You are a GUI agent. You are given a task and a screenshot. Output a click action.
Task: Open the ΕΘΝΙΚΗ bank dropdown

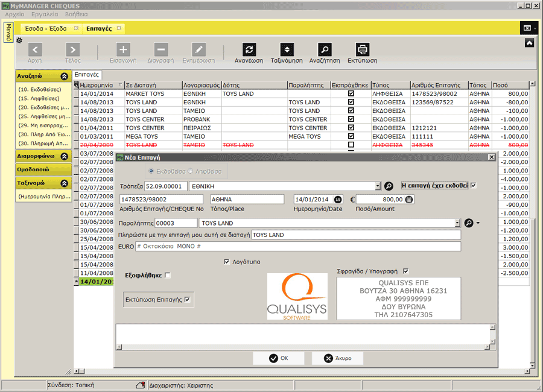point(378,186)
